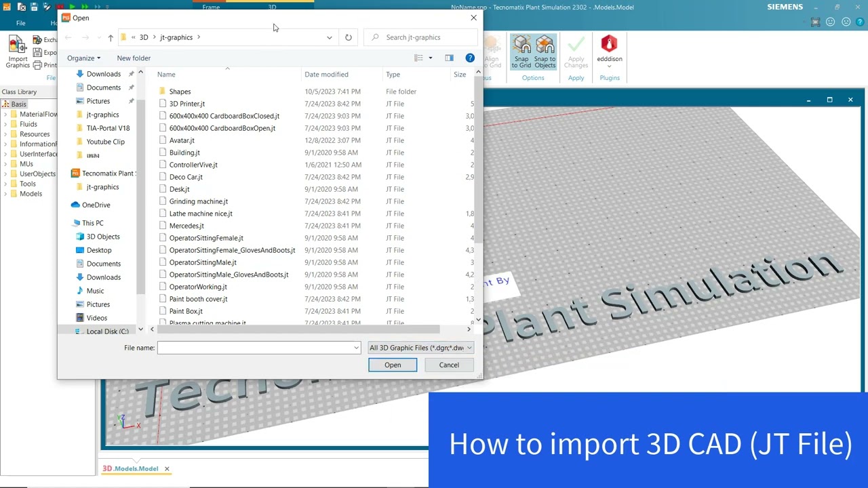Open Videos folder in navigation pane
This screenshot has width=868, height=488.
(96, 318)
